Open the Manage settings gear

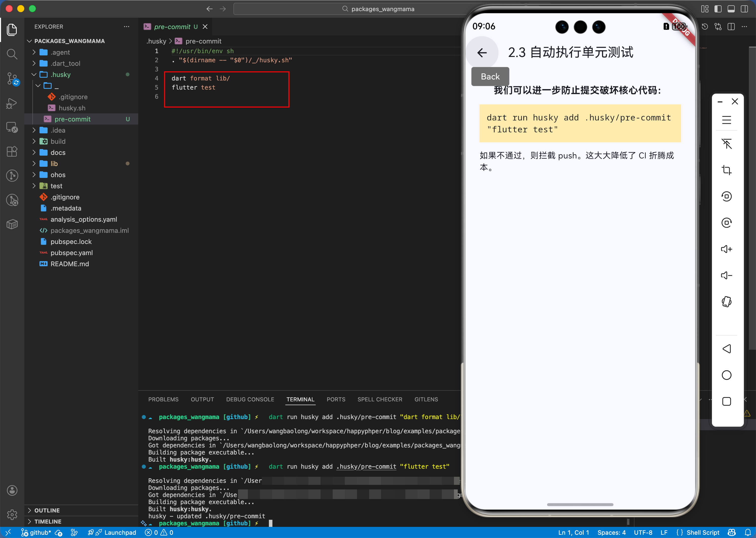click(12, 514)
